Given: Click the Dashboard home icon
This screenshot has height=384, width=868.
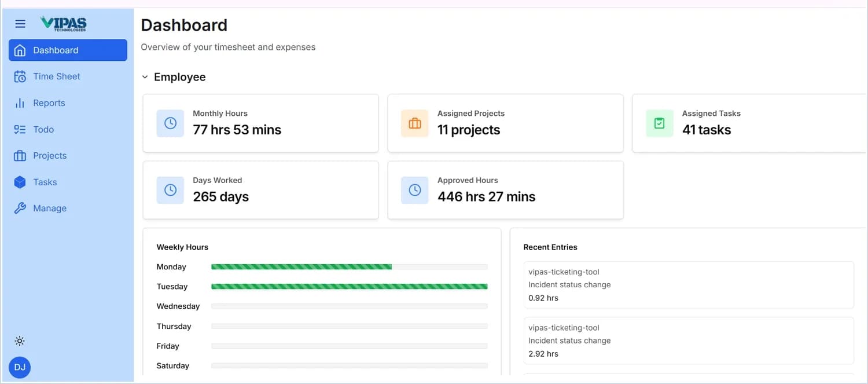Looking at the screenshot, I should 20,50.
